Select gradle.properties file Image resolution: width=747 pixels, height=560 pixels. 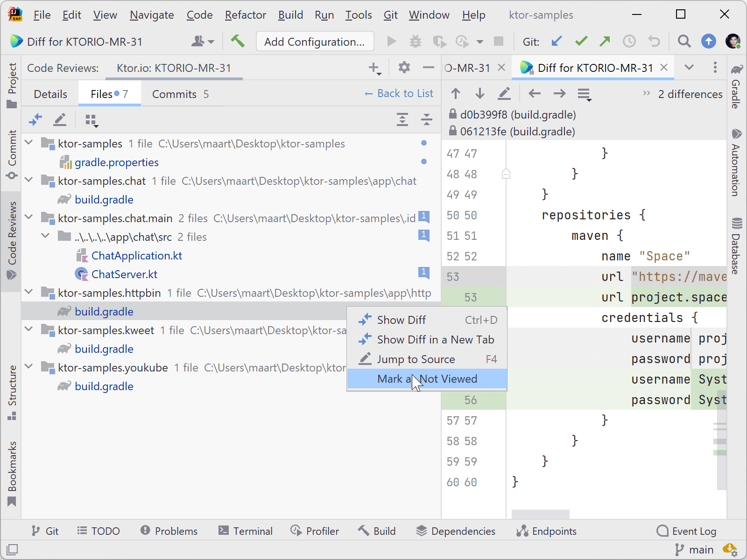click(117, 162)
